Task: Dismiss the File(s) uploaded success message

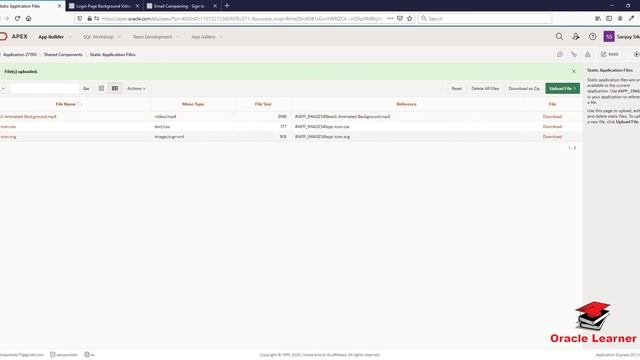Action: tap(573, 71)
